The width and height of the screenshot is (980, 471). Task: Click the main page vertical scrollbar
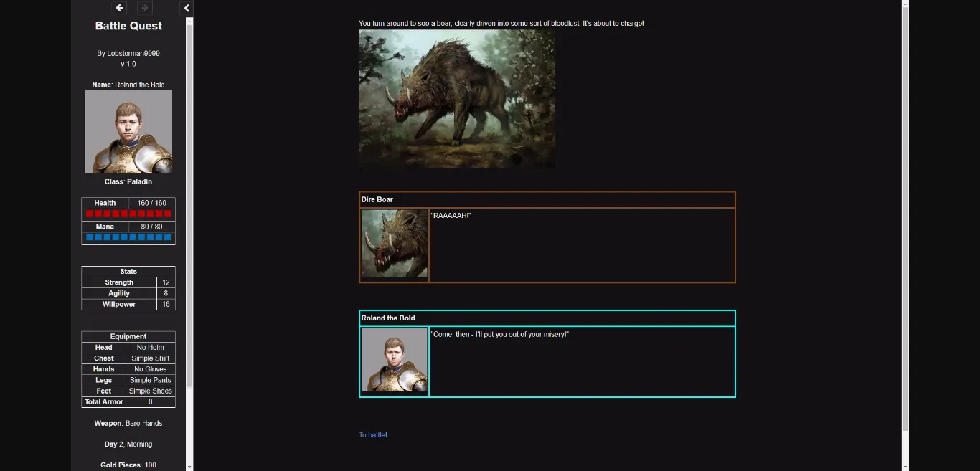point(905,215)
